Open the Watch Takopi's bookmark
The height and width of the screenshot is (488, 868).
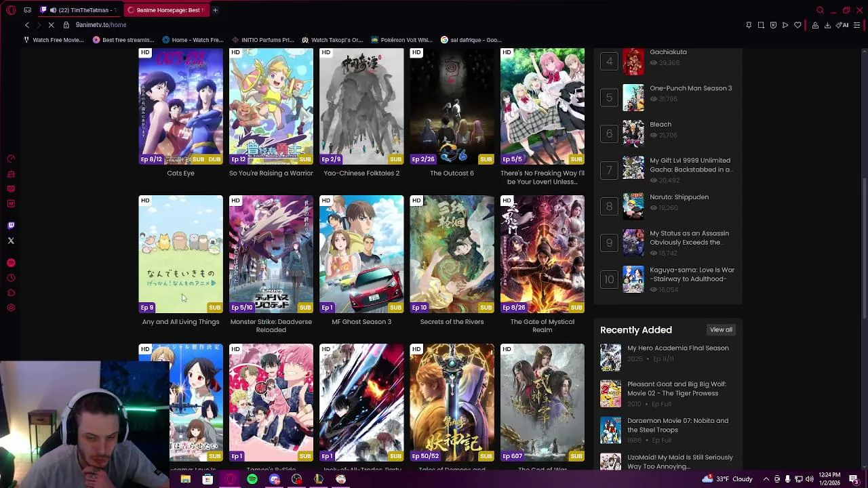click(x=332, y=40)
